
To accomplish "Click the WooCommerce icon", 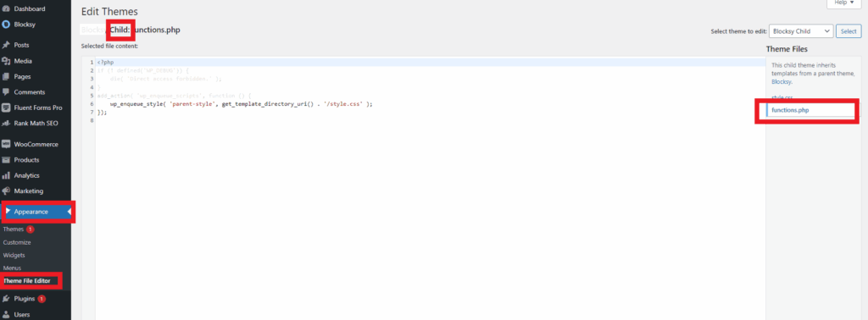I will (6, 144).
